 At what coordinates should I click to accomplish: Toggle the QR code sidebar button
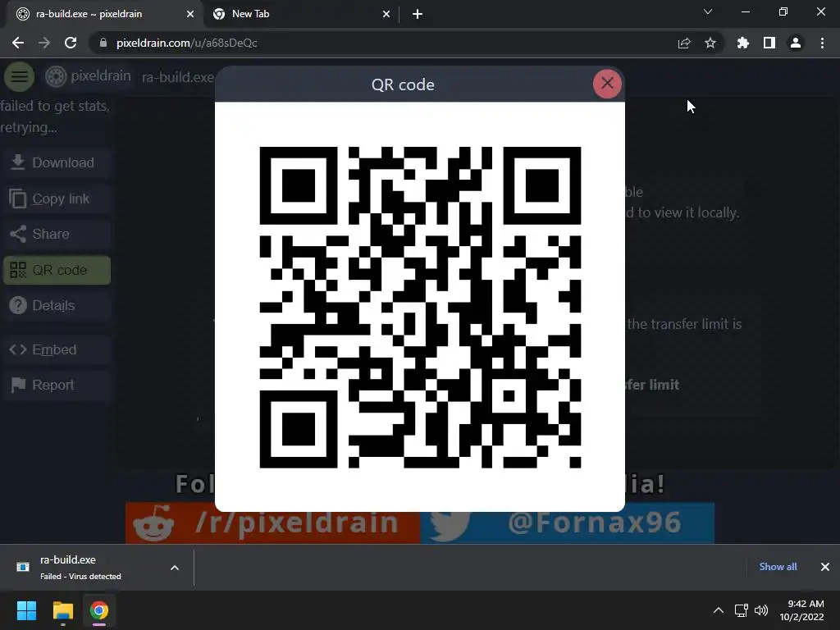(x=57, y=270)
